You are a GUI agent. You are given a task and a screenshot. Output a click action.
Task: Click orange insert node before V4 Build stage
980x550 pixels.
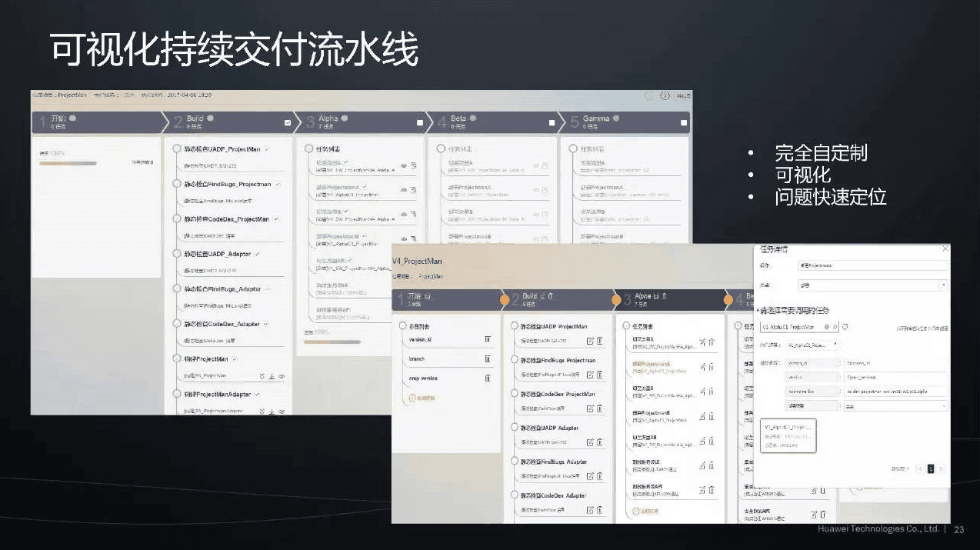(x=505, y=299)
